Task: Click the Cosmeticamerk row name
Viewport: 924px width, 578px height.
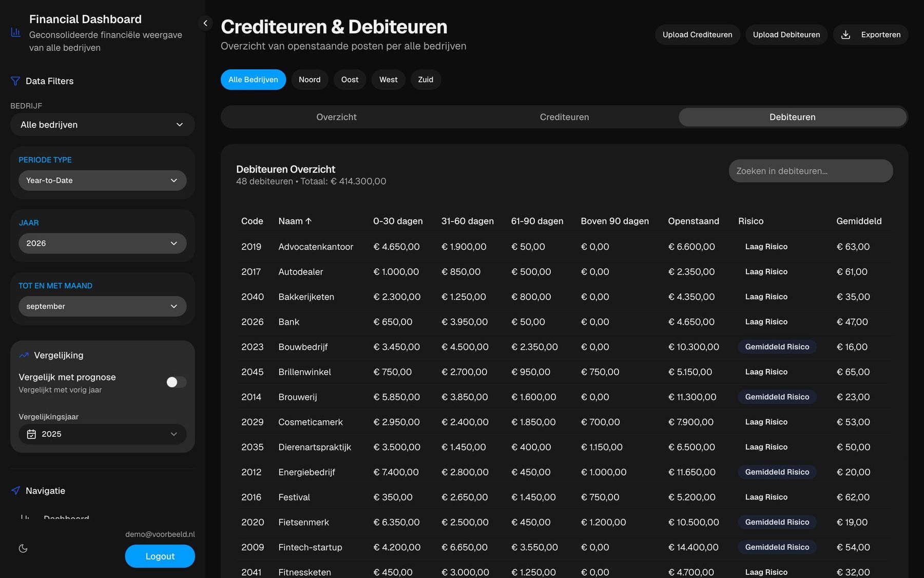Action: [x=310, y=422]
